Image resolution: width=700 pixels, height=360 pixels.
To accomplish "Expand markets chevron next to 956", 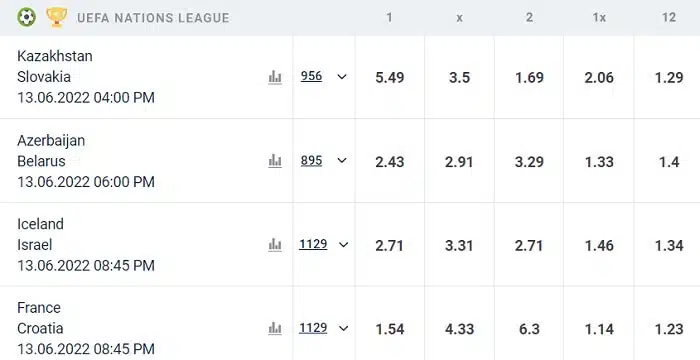I will [342, 77].
